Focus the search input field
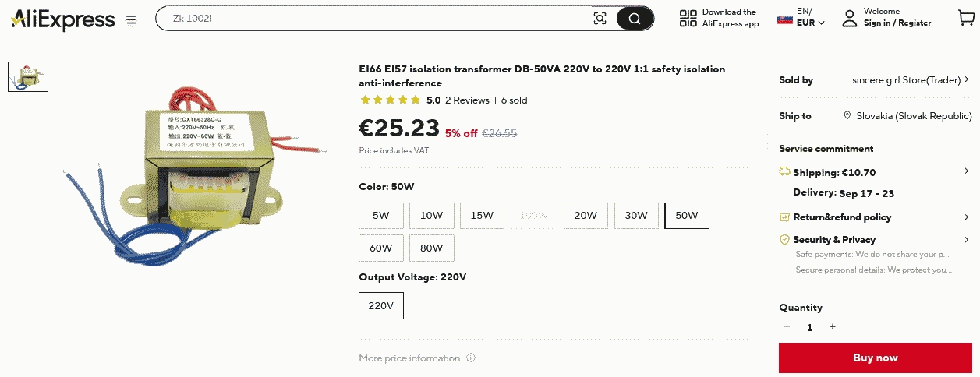Viewport: 980px width, 377px height. pos(374,18)
